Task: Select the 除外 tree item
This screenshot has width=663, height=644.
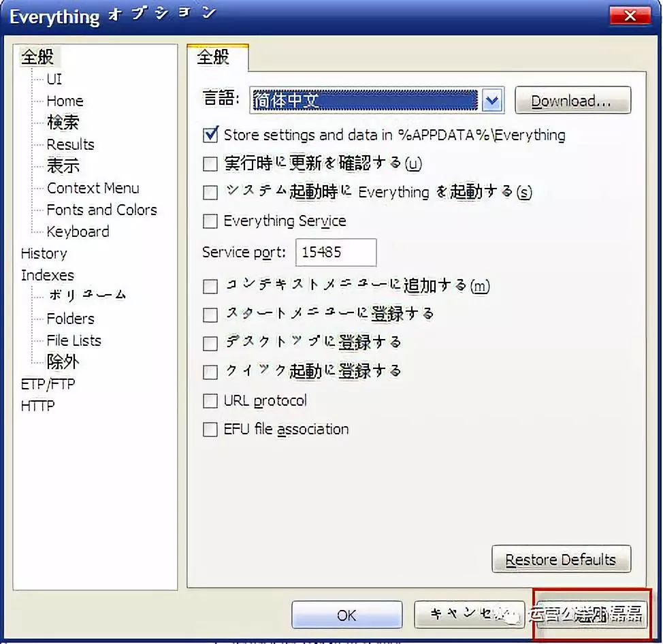Action: click(x=63, y=361)
